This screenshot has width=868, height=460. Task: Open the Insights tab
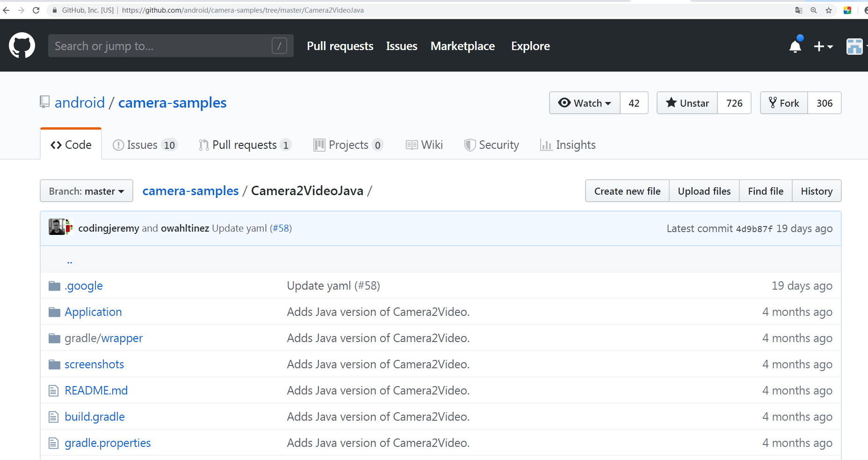(568, 145)
